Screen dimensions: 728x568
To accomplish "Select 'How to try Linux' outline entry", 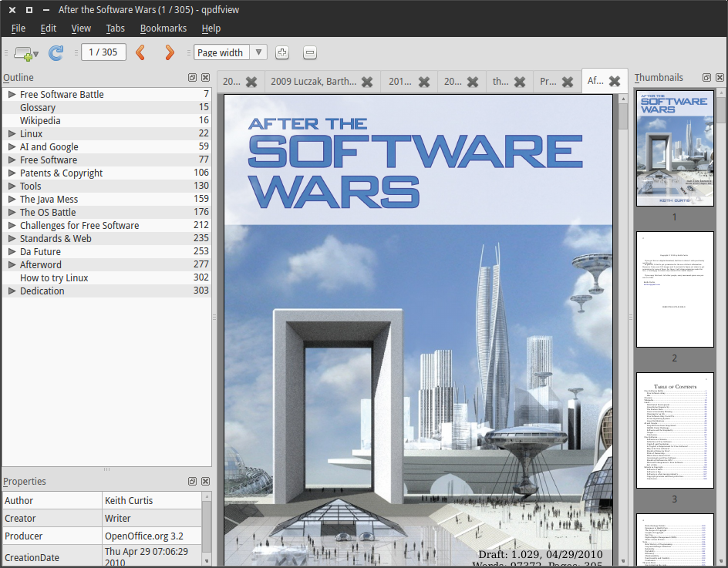I will tap(54, 278).
